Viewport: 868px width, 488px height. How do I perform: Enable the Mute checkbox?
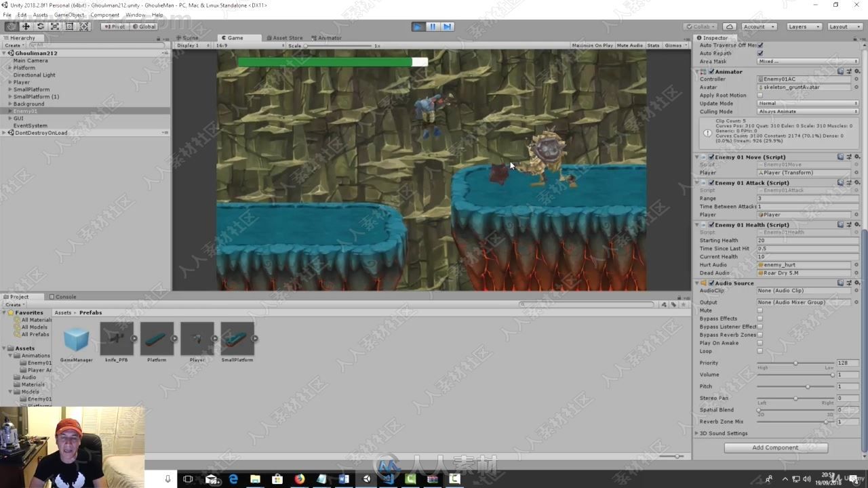click(x=760, y=310)
